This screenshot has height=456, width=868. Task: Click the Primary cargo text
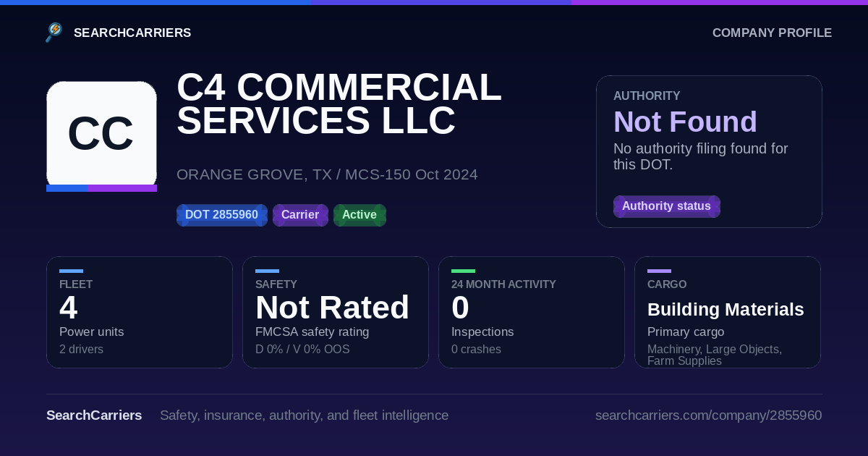[x=686, y=332]
